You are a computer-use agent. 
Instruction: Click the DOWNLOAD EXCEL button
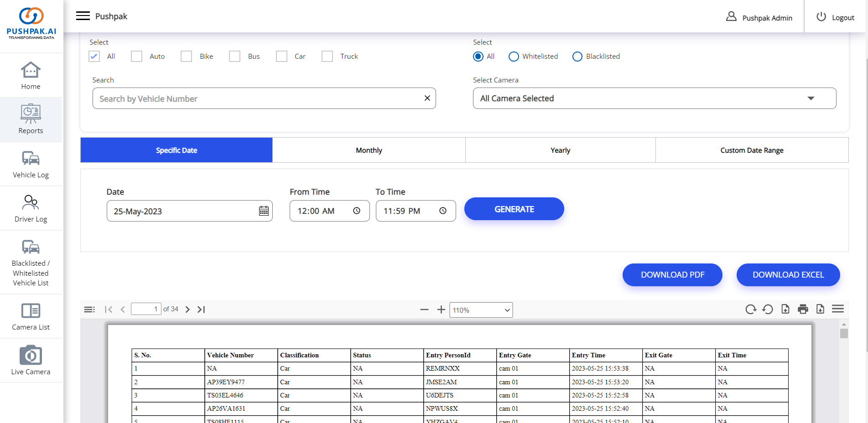click(788, 275)
